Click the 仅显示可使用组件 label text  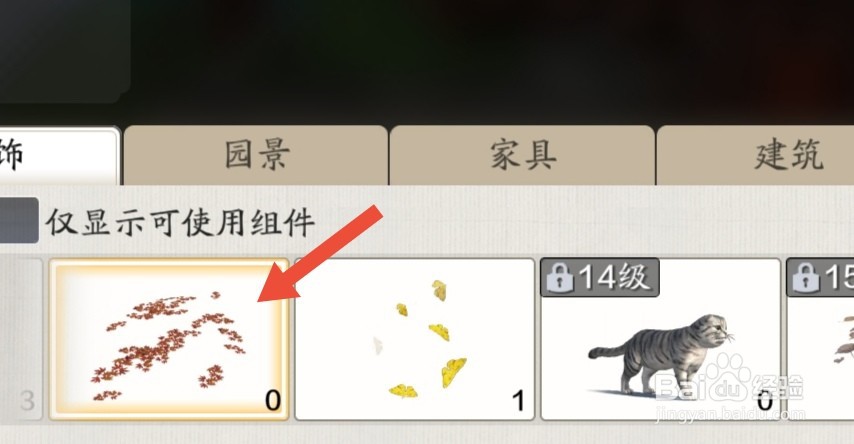coord(180,222)
